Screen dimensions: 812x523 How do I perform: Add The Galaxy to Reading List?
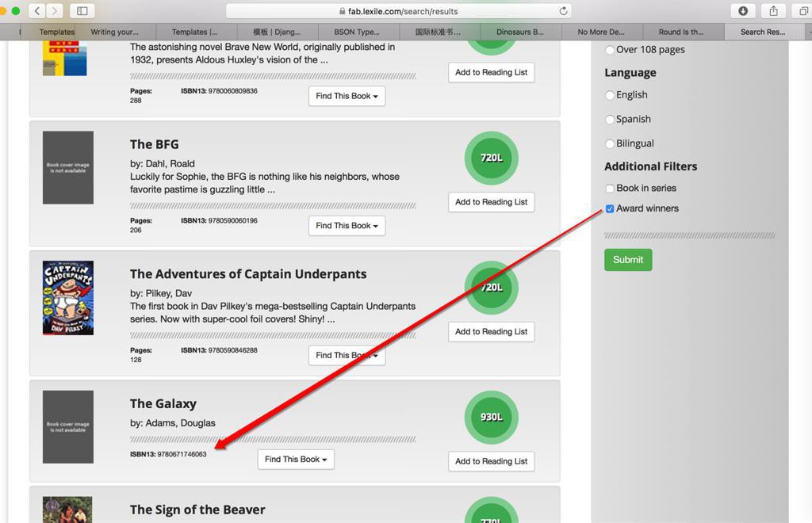point(492,461)
